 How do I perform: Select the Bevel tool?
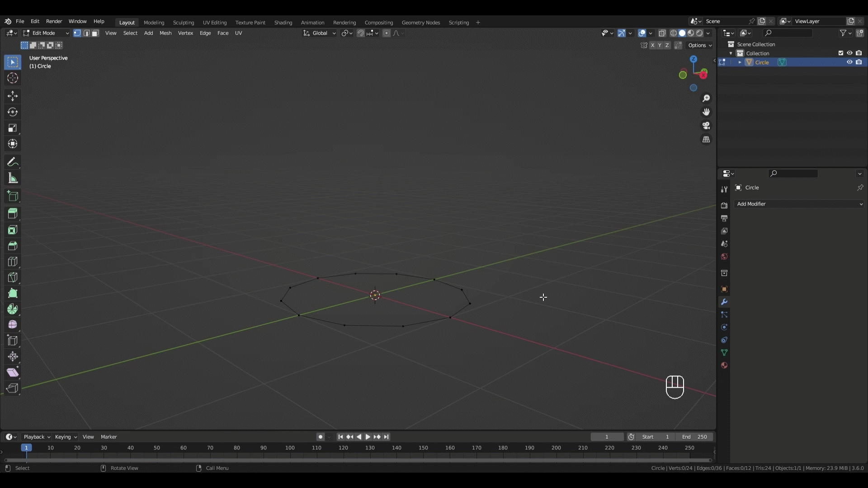13,246
